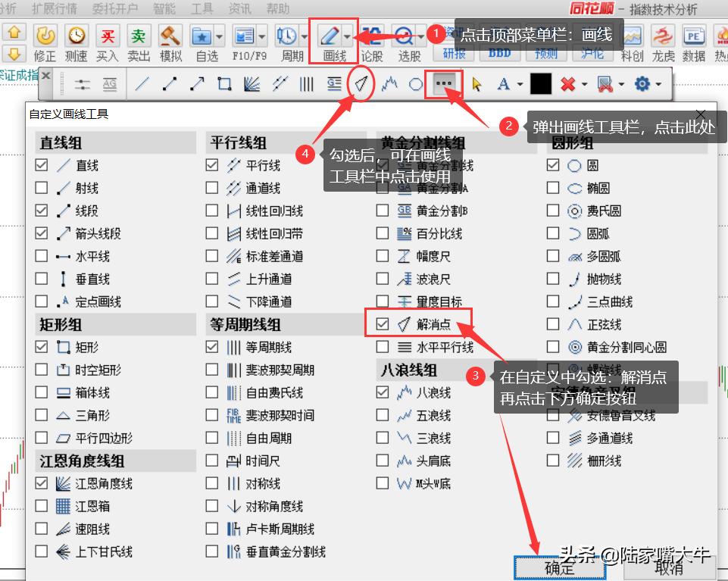
Task: Click the ... more tools button
Action: tap(445, 83)
